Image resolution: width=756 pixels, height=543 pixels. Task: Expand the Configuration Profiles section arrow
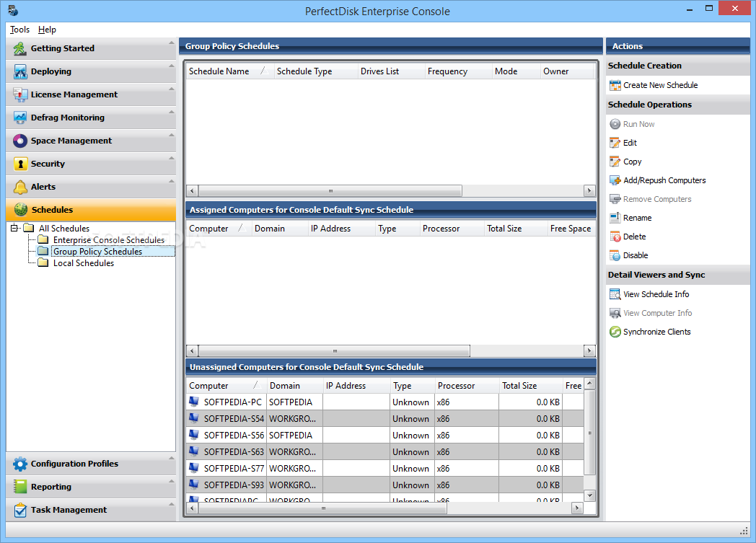[171, 458]
